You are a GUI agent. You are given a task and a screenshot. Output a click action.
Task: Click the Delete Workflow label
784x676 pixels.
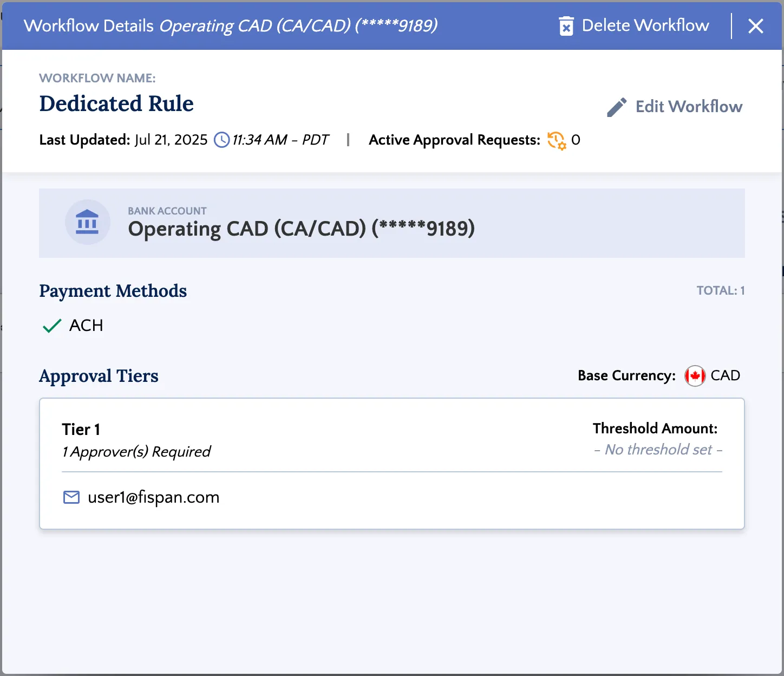pyautogui.click(x=645, y=25)
